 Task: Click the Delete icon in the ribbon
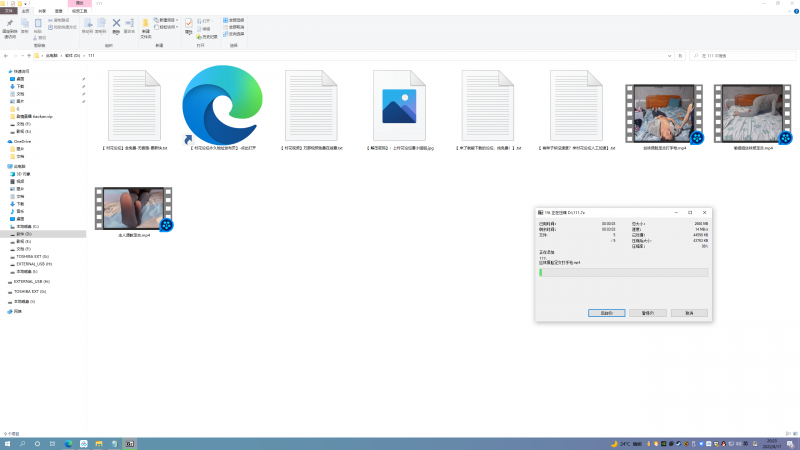tap(116, 24)
